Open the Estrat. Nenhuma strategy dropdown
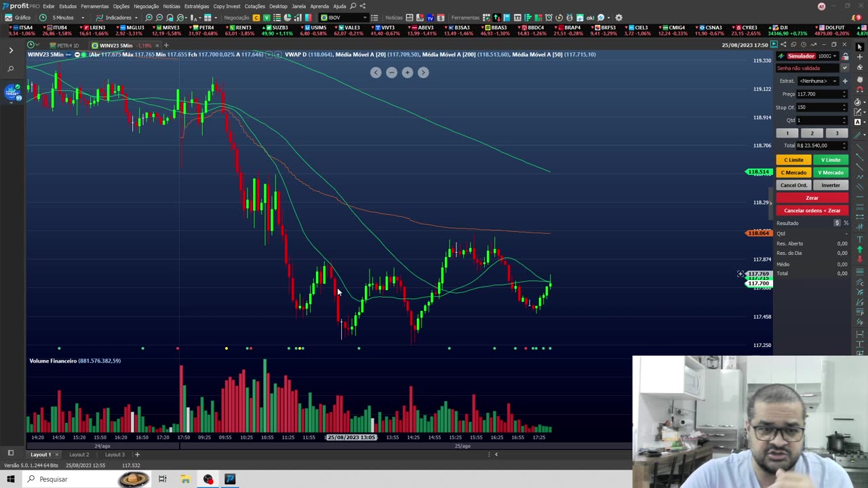 818,81
